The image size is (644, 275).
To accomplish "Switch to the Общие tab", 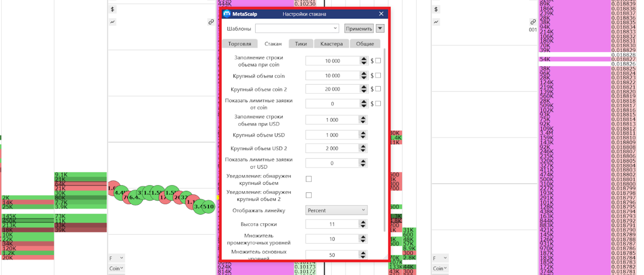I will (x=365, y=44).
